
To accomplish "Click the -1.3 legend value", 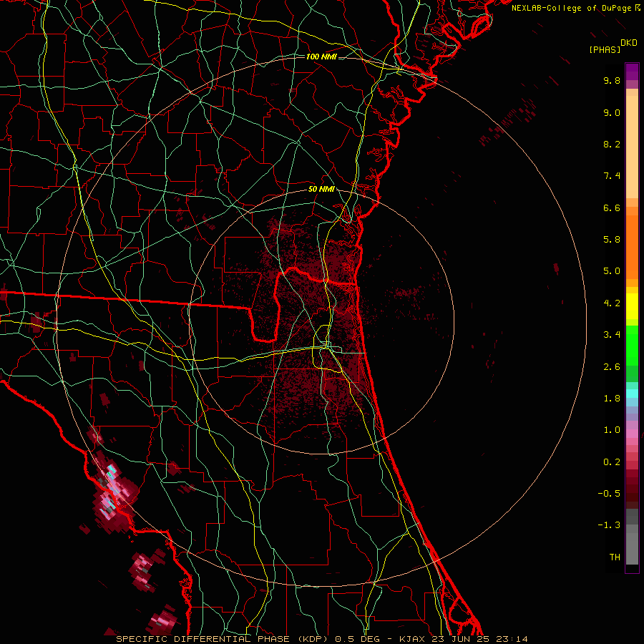I will tap(609, 525).
